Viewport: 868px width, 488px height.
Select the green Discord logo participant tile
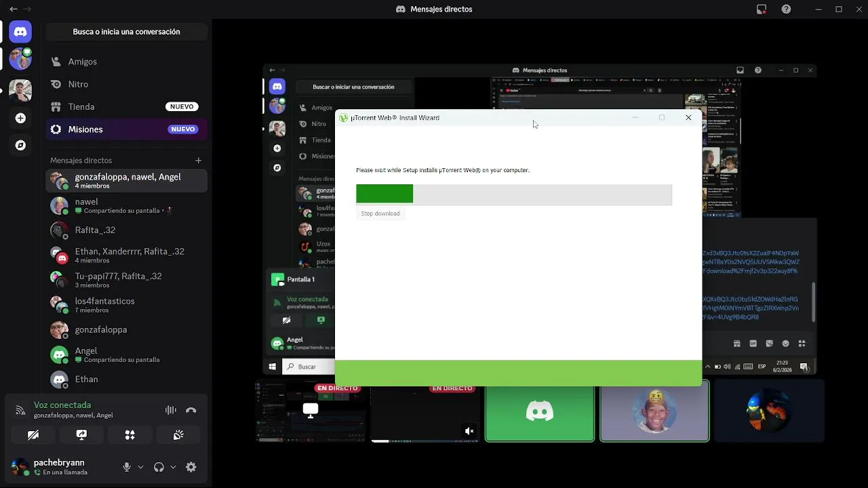click(540, 411)
